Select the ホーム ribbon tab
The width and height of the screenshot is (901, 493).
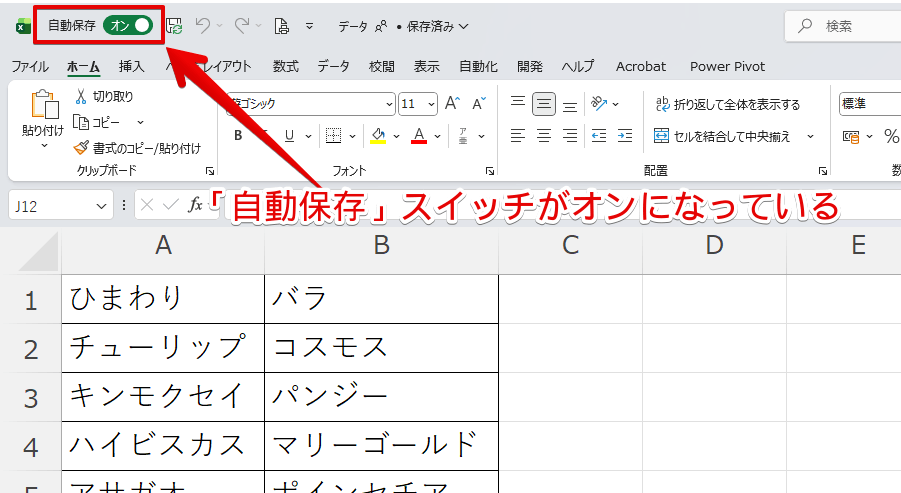point(83,67)
